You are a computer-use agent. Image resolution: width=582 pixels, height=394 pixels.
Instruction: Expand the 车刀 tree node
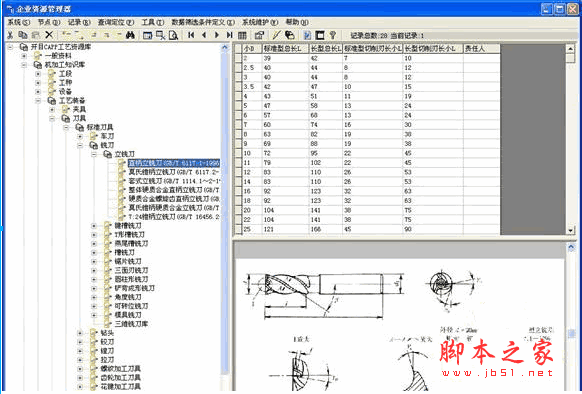tap(80, 136)
